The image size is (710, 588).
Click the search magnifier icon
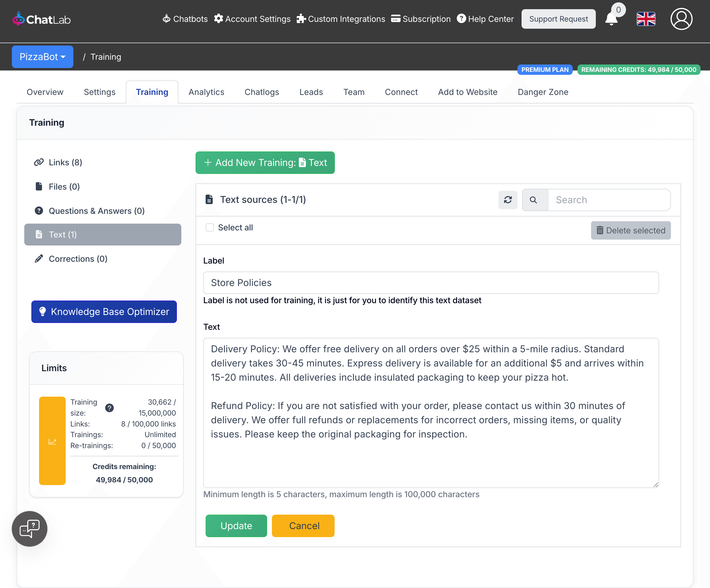coord(533,200)
